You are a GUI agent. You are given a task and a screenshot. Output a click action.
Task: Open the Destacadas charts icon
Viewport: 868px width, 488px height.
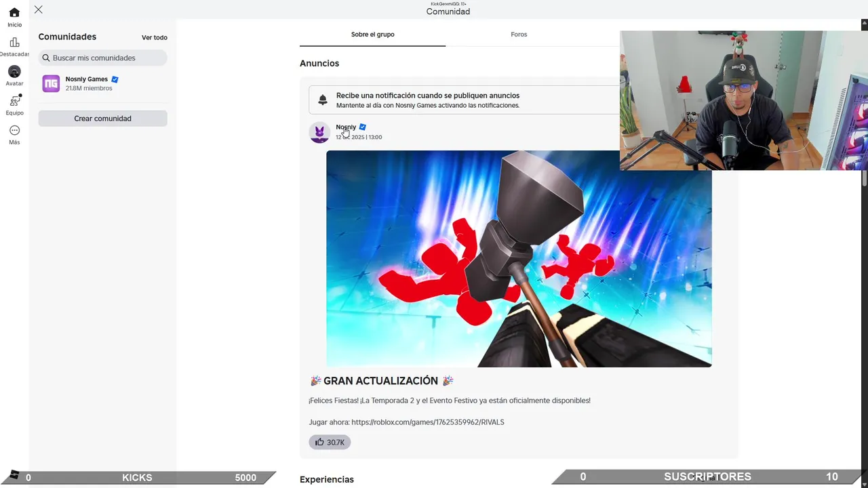(x=14, y=42)
